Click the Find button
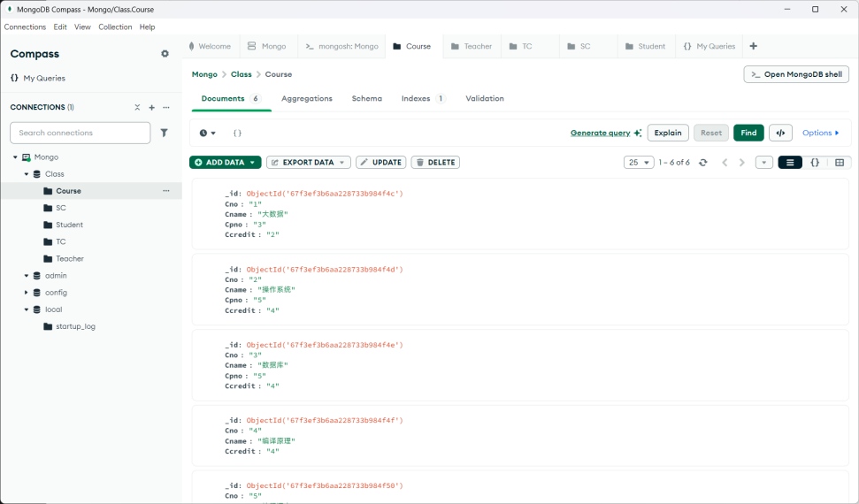This screenshot has height=504, width=859. click(x=749, y=133)
